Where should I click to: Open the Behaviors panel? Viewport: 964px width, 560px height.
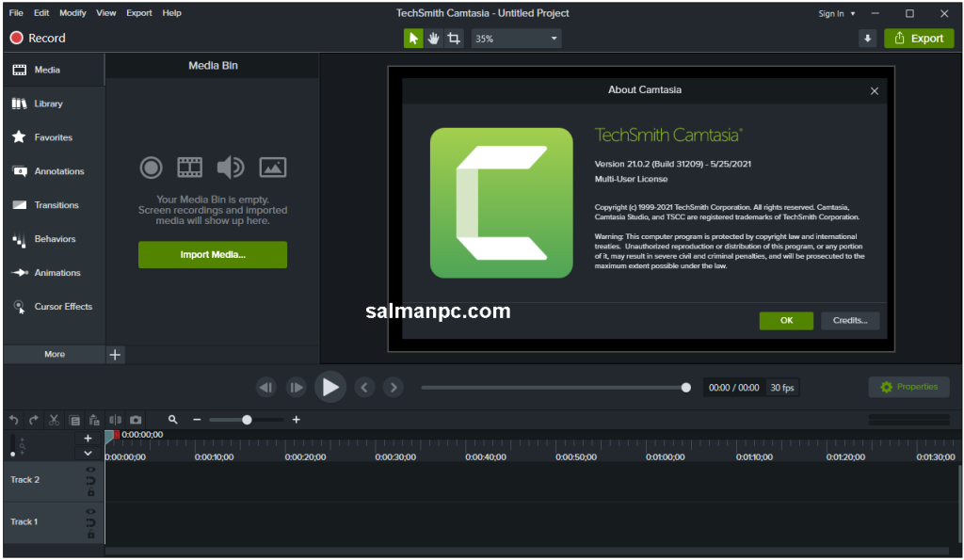click(x=53, y=238)
